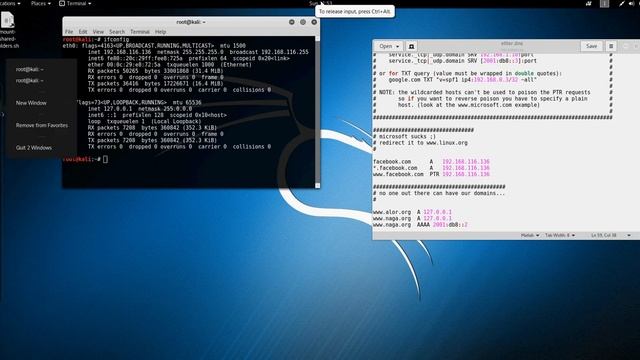Open the Places menu in top bar
640x360 pixels.
click(41, 3)
